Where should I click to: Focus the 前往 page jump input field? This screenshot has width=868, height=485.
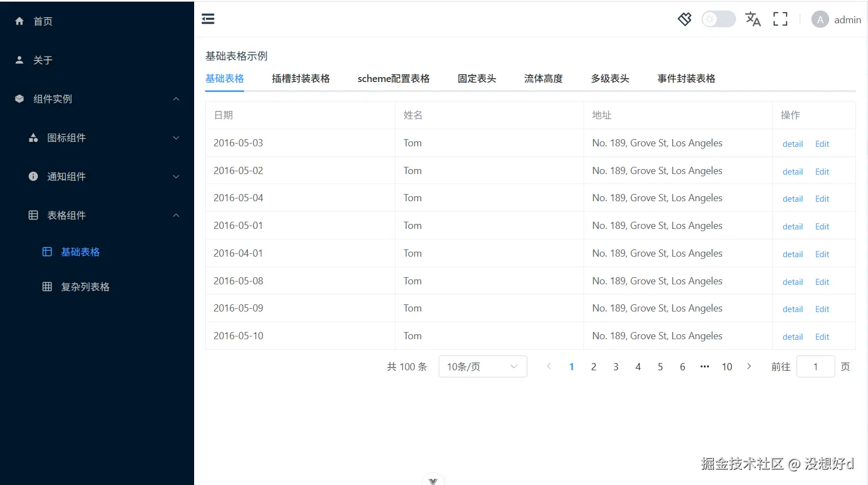(x=816, y=366)
